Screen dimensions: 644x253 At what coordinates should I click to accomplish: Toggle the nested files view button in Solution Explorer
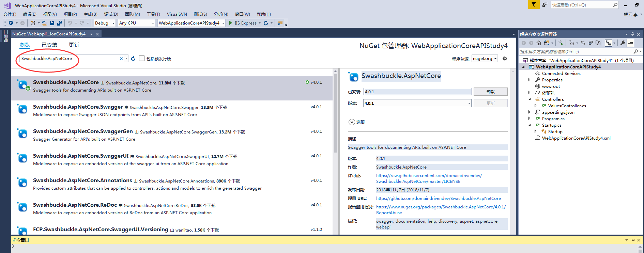pos(609,43)
